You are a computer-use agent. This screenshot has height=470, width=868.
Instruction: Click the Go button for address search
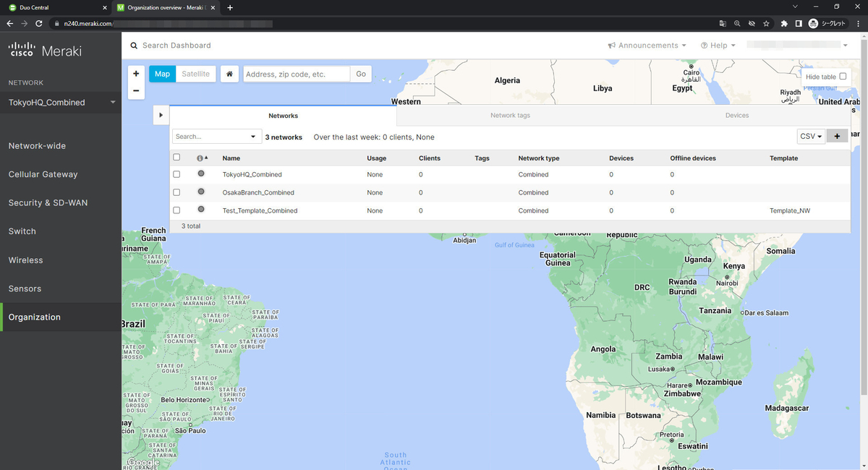pyautogui.click(x=361, y=74)
